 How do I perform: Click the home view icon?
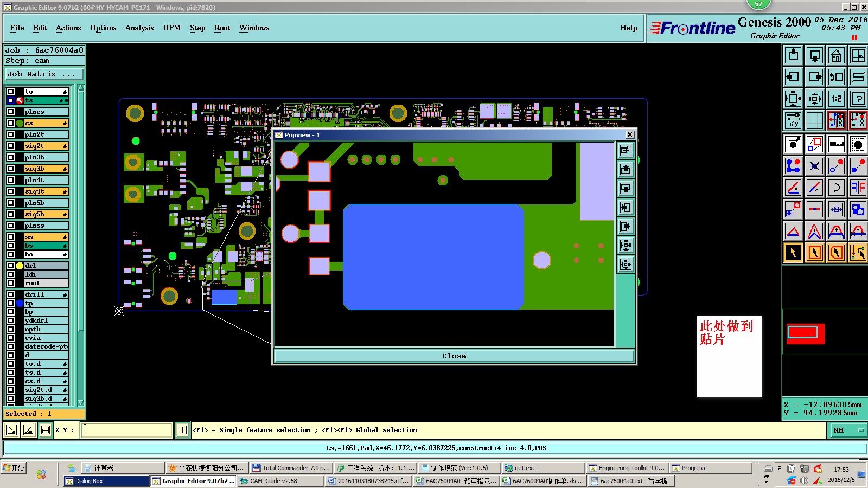pyautogui.click(x=837, y=55)
